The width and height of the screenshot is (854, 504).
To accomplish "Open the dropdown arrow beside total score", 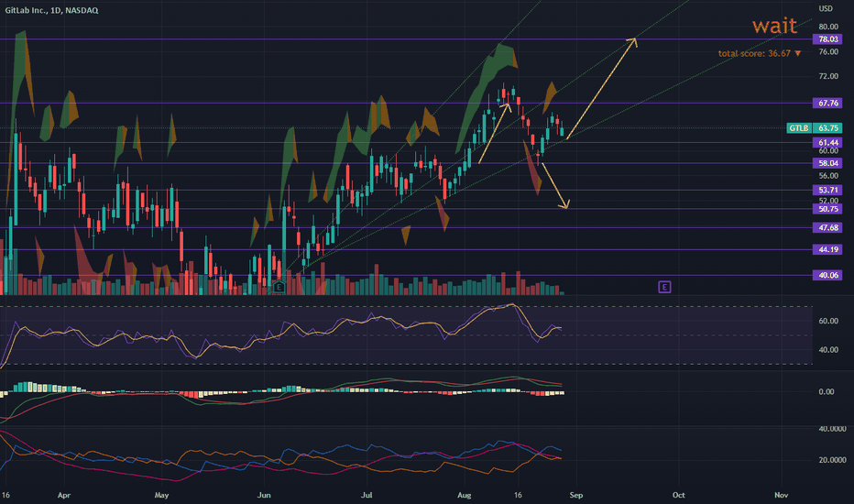I will click(x=798, y=53).
